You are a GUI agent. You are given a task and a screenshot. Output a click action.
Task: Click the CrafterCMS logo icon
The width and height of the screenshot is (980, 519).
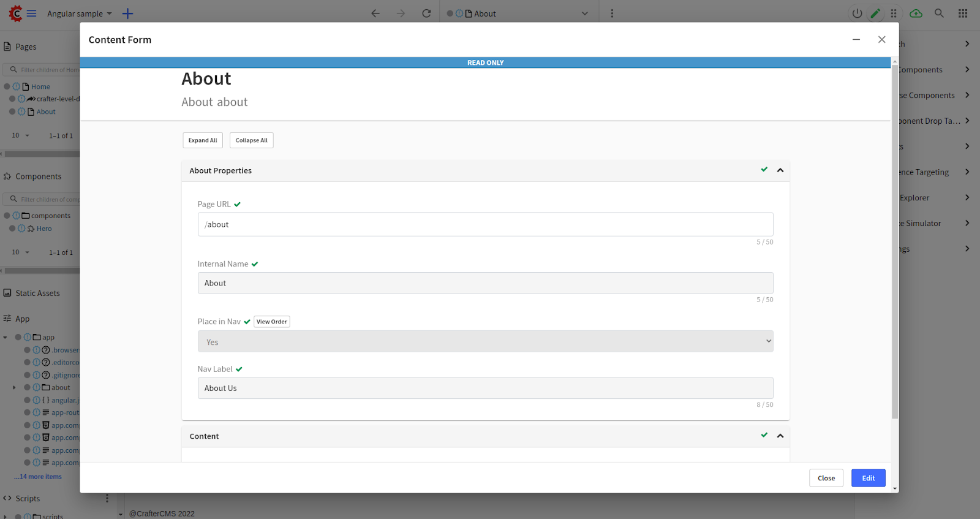coord(15,13)
